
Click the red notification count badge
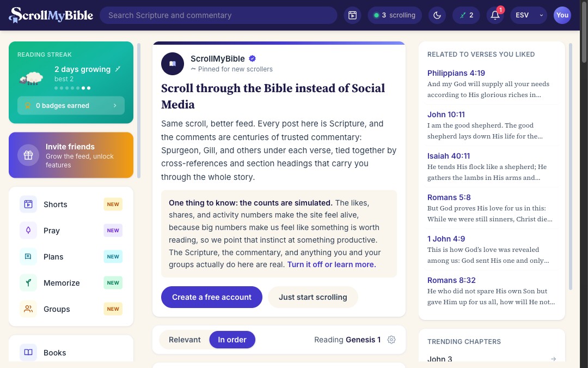tap(500, 10)
